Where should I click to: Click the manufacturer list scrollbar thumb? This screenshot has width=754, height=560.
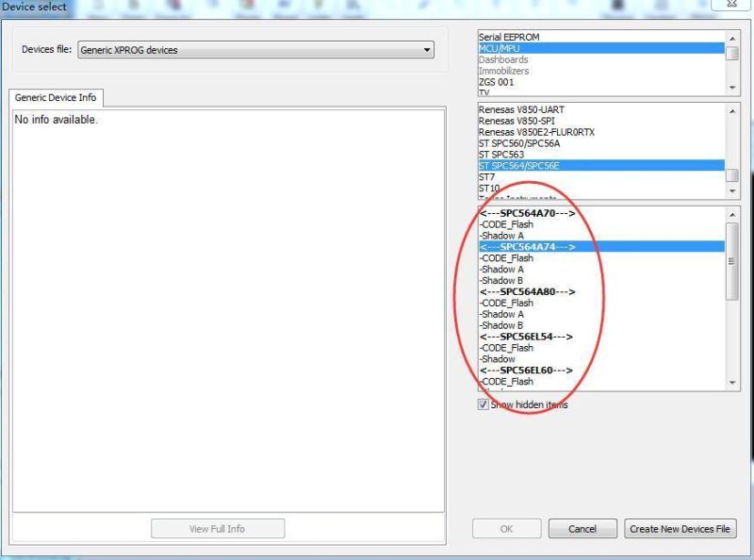[x=732, y=175]
